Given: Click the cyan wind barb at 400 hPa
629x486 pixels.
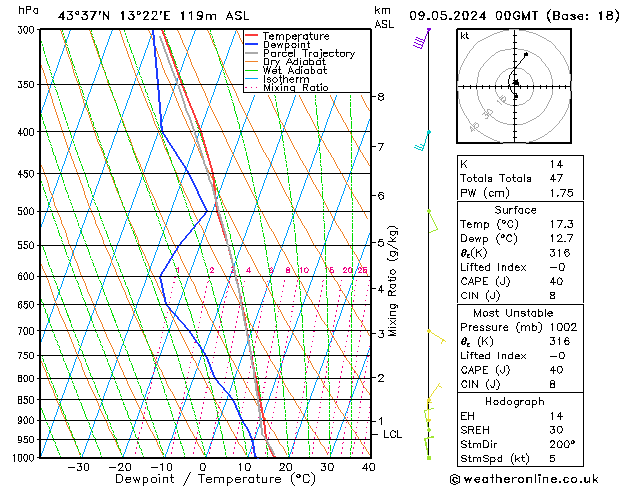Looking at the screenshot, I should 422,140.
